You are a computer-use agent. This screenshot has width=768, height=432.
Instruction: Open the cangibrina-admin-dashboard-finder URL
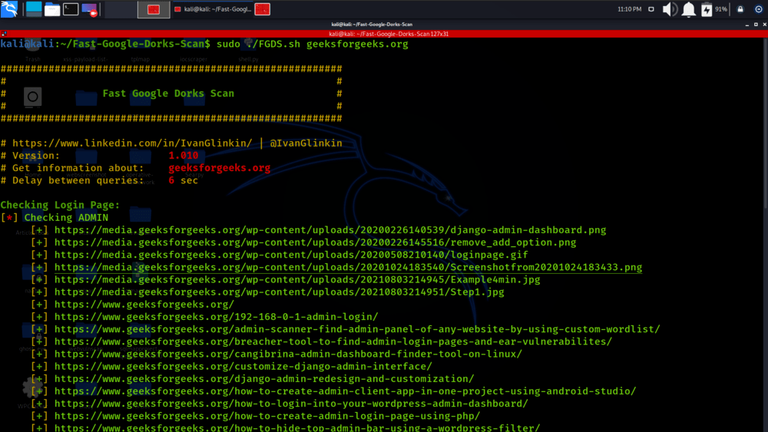pyautogui.click(x=288, y=354)
